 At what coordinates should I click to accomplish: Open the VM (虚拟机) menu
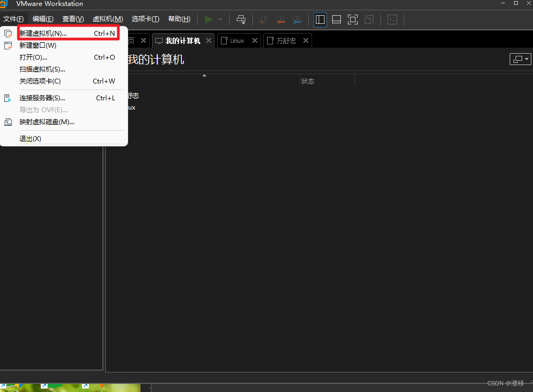pyautogui.click(x=108, y=19)
